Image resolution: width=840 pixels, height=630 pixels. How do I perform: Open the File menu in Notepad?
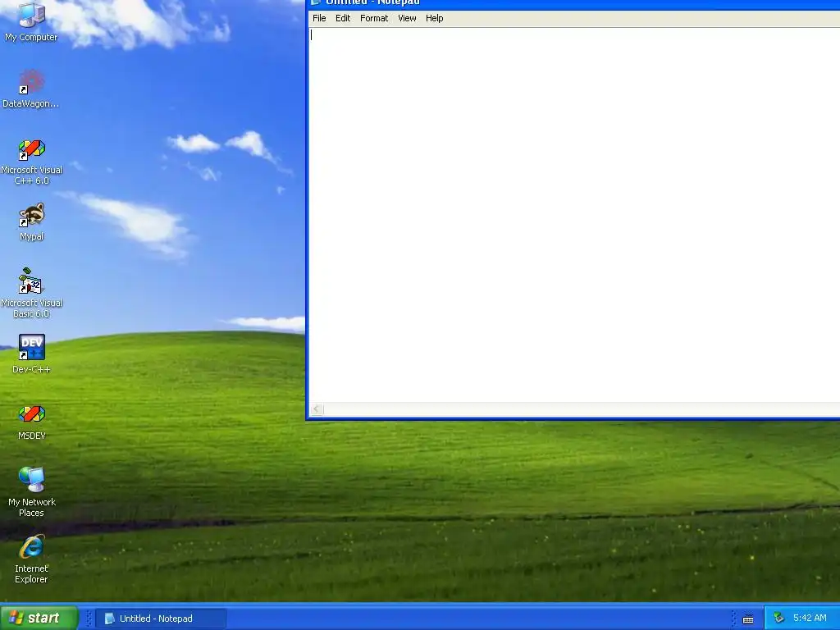click(319, 18)
